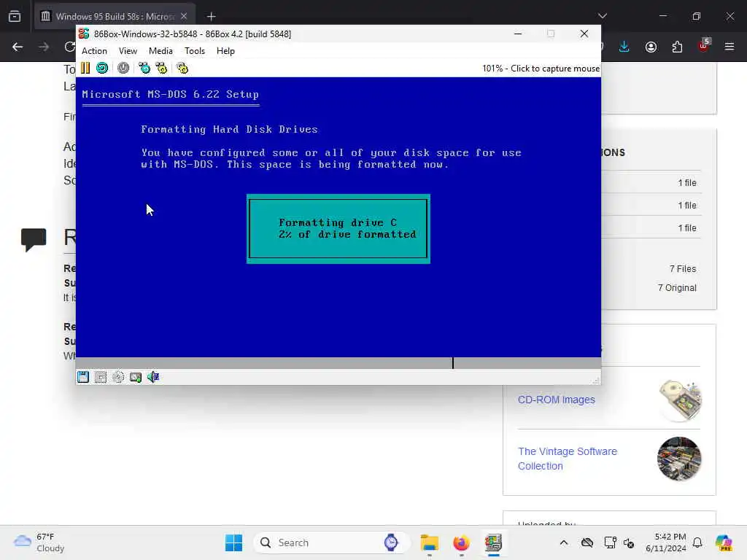Select the Windows 95 Build 58s browser tab

coord(115,17)
